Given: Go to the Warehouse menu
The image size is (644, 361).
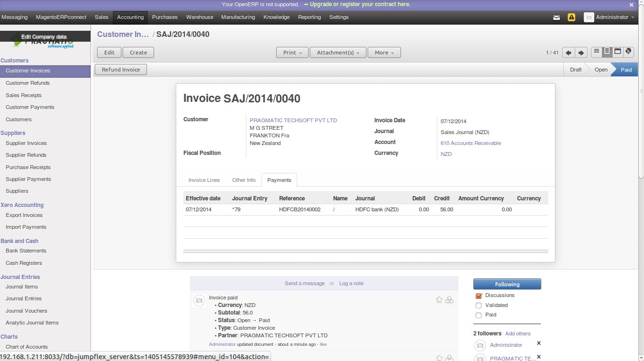Looking at the screenshot, I should 200,17.
